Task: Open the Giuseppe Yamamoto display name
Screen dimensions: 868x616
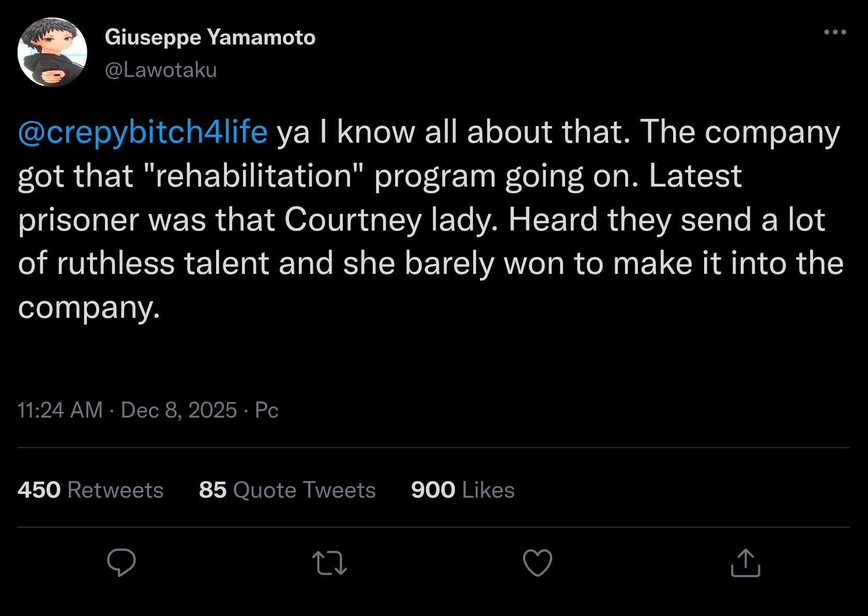Action: (210, 37)
